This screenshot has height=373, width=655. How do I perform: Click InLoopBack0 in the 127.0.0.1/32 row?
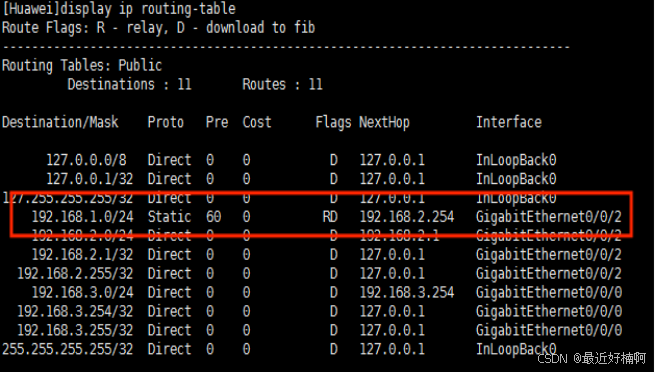tap(516, 179)
